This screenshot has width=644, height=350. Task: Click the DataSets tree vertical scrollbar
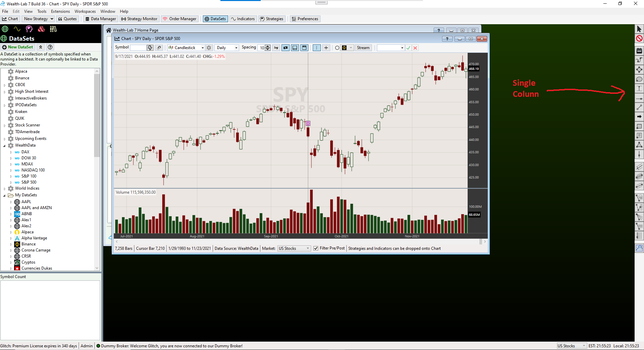97,115
